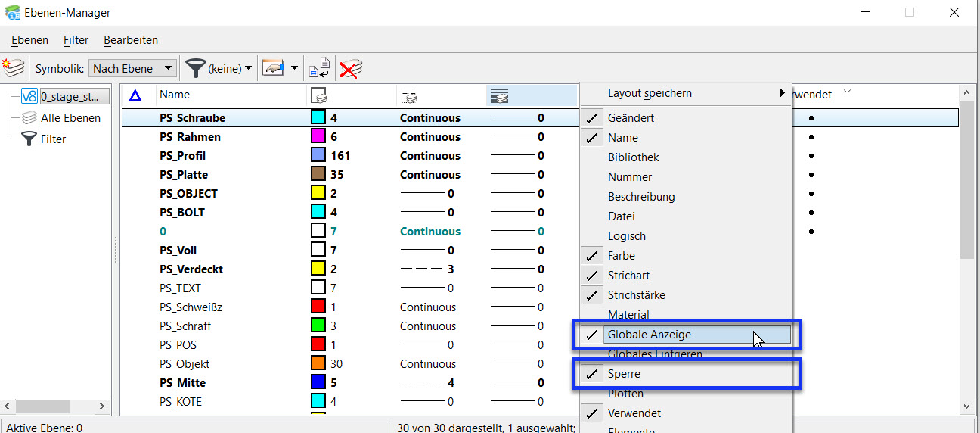Click the Ebenen-Manager title bar app icon
The width and height of the screenshot is (980, 433).
[14, 12]
